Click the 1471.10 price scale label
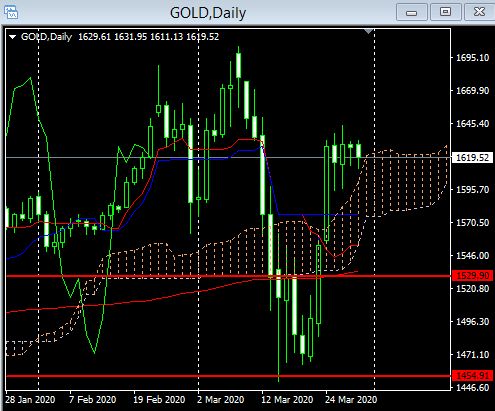 (472, 355)
